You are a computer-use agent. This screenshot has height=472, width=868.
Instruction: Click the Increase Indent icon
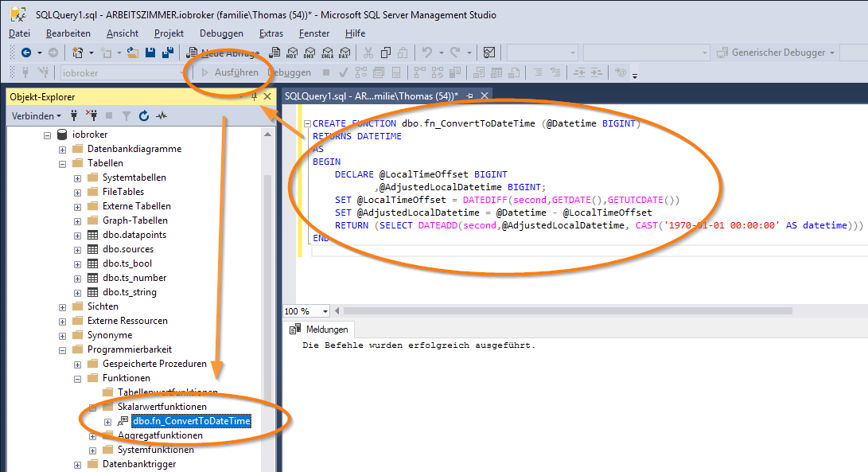click(596, 72)
